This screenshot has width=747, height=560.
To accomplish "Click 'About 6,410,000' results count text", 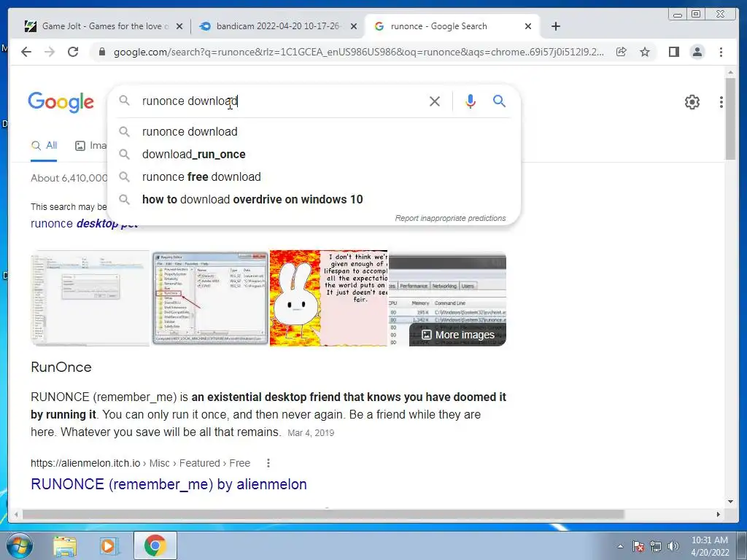I will [69, 178].
